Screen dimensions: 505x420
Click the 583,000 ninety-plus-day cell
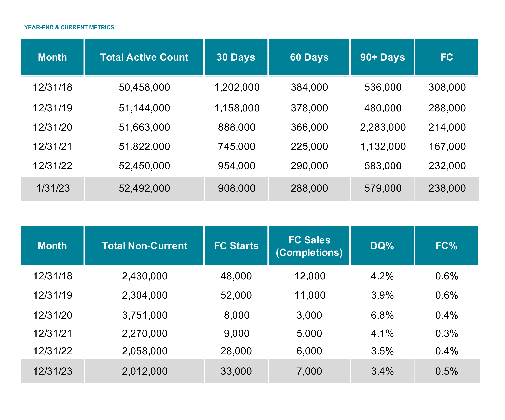click(x=383, y=166)
